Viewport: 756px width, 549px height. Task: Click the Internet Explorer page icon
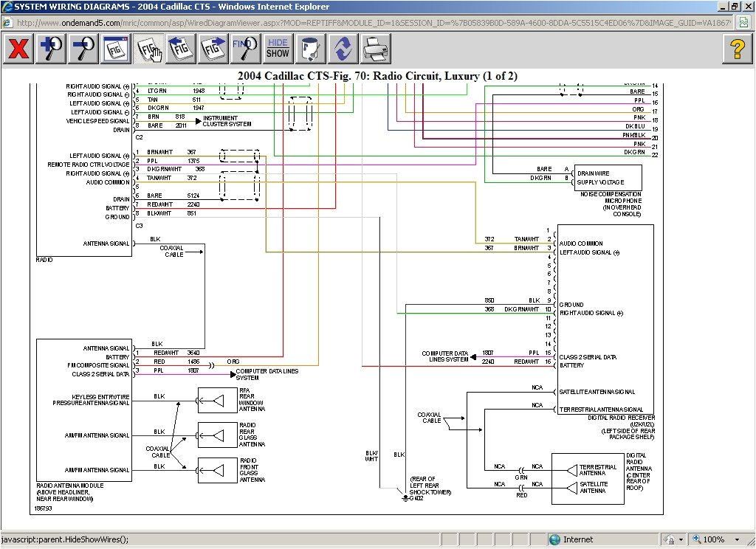pos(6,23)
